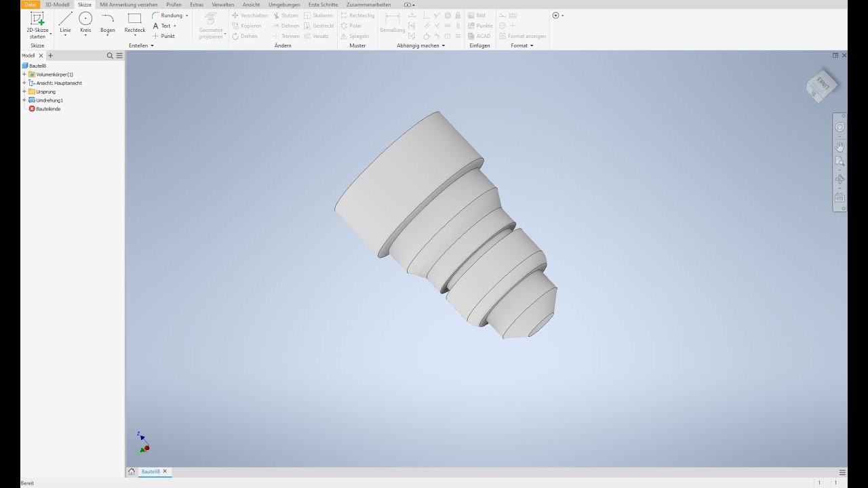The image size is (868, 488).
Task: Start a new 2D sketch
Action: [x=37, y=26]
